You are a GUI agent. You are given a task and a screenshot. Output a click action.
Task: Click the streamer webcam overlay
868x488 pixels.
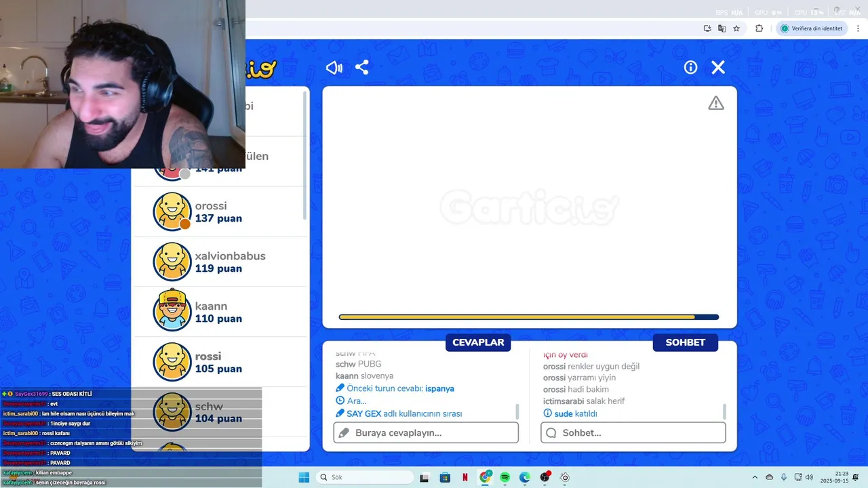(x=123, y=84)
